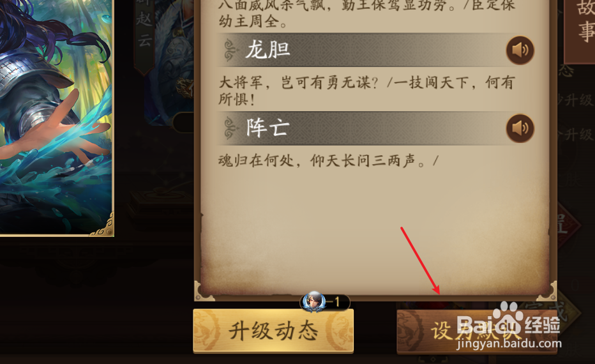Click the 设为默认 button
This screenshot has width=595, height=364.
(477, 331)
